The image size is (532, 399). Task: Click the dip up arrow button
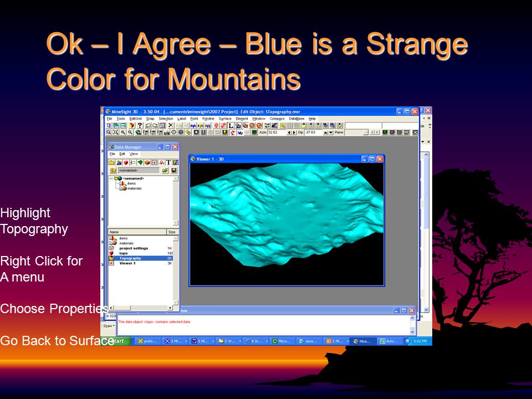pos(326,132)
